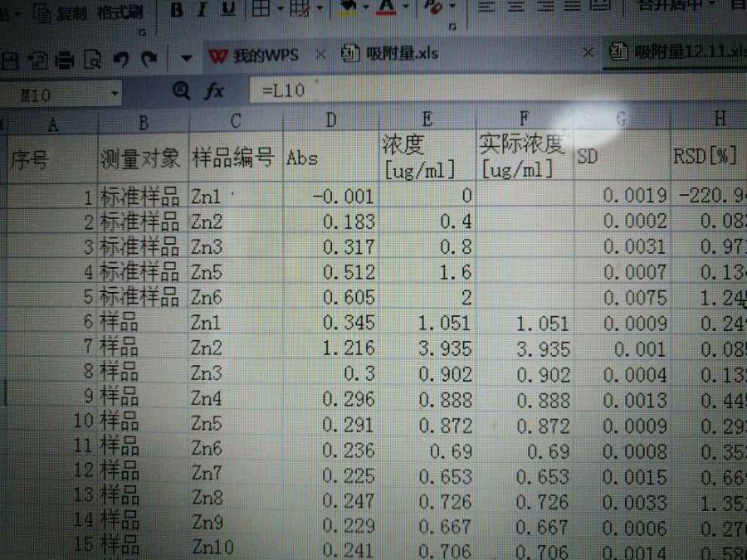
Task: Click the copy icon beside 复制
Action: (x=42, y=14)
